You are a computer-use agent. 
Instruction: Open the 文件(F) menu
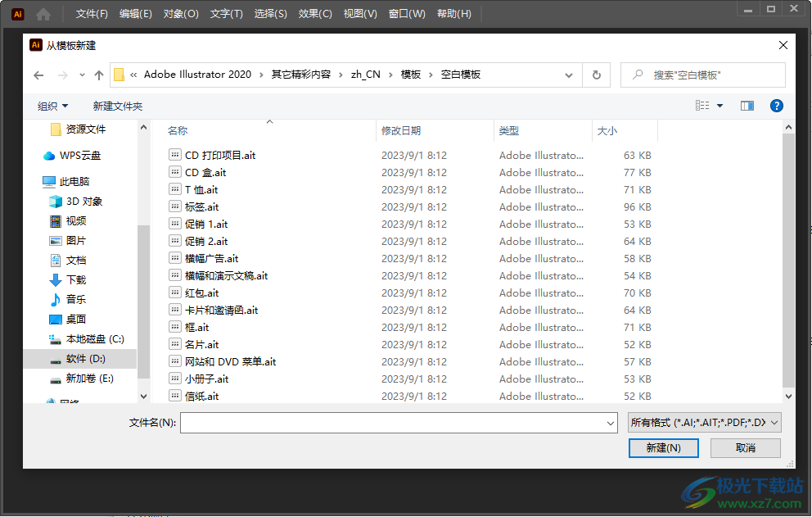92,13
